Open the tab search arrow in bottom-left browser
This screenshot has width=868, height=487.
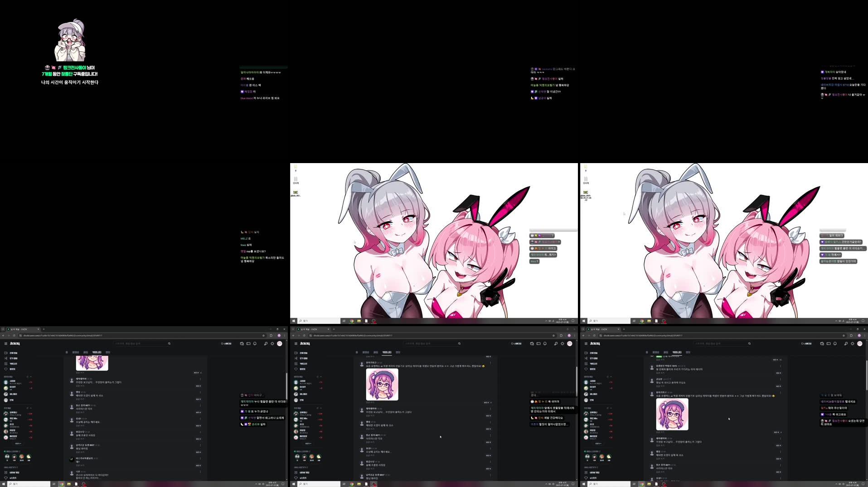point(3,329)
